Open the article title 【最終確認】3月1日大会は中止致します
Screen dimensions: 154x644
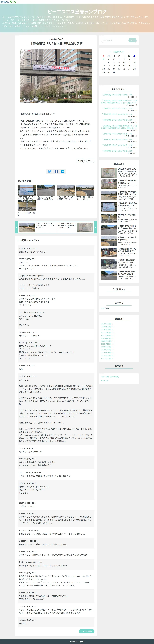tap(56, 43)
